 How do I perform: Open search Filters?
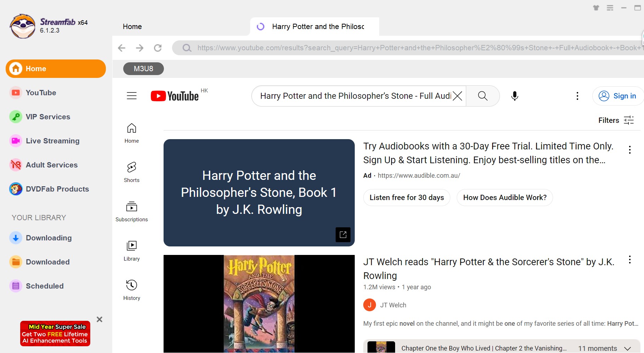(x=616, y=120)
